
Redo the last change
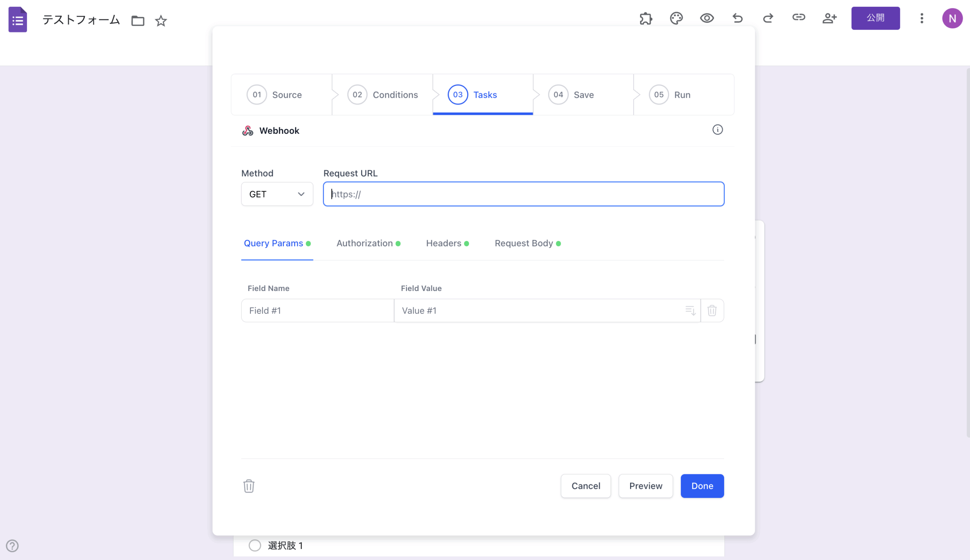(768, 18)
